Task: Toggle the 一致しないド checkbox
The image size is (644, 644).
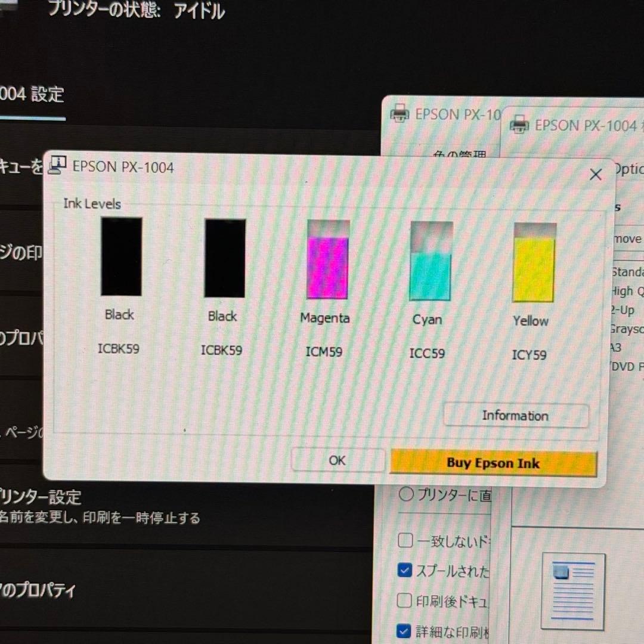Action: (405, 540)
